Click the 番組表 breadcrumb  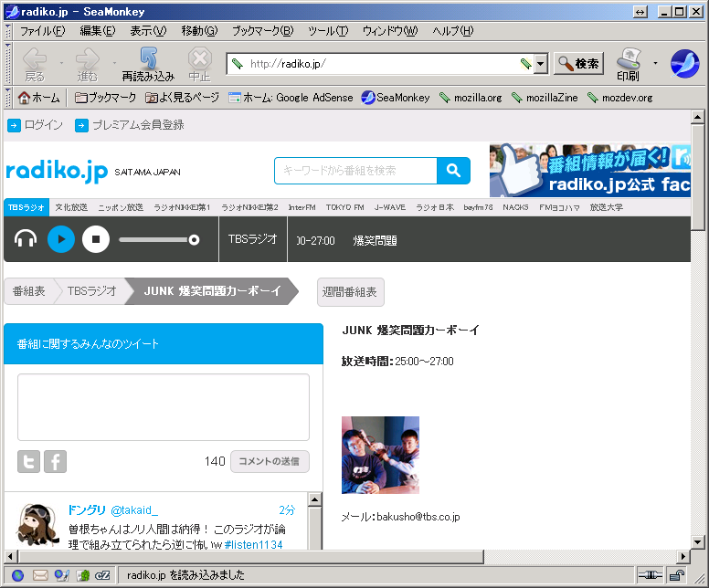tap(29, 291)
